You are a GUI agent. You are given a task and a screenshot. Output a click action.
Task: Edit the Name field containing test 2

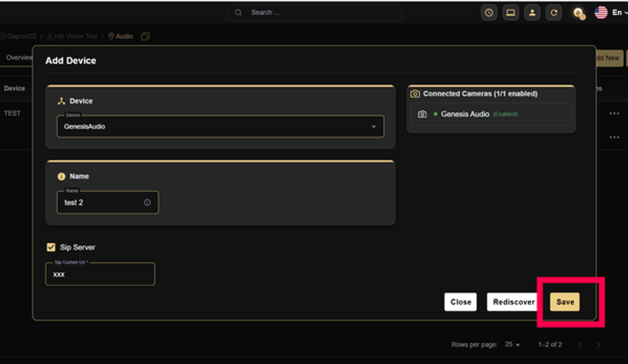coord(108,202)
